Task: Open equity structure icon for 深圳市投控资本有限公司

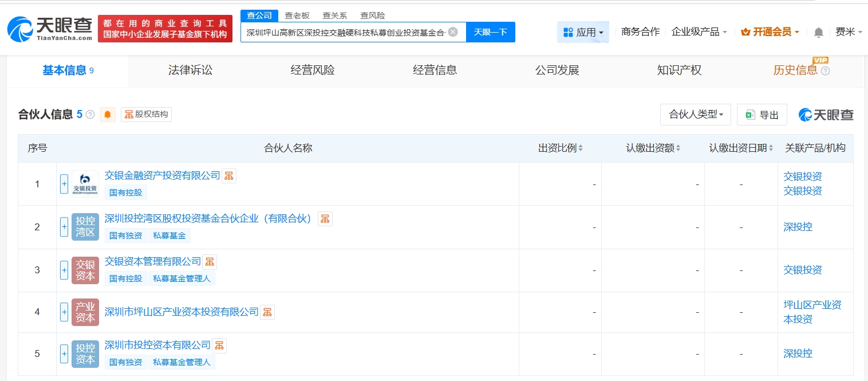Action: pyautogui.click(x=219, y=345)
